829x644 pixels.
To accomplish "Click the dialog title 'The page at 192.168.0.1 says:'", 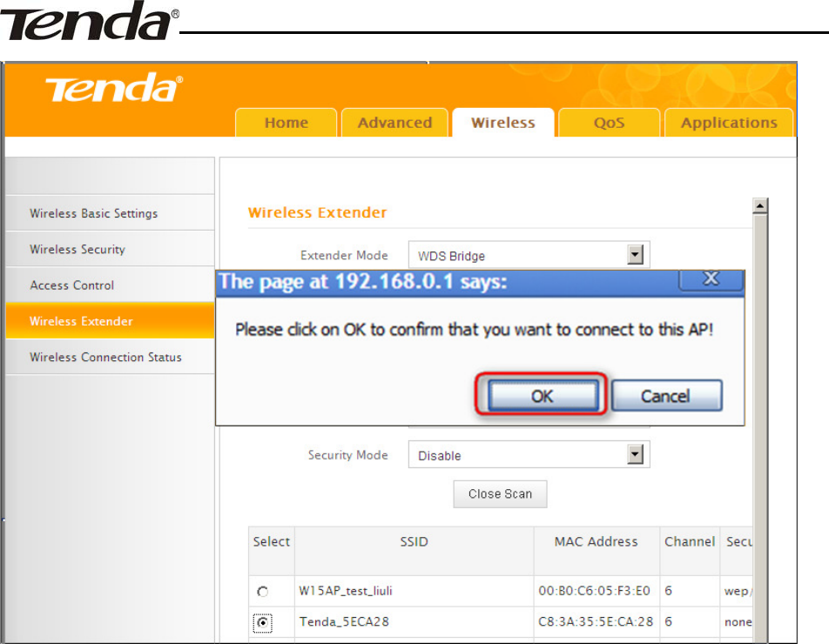I will click(x=363, y=282).
